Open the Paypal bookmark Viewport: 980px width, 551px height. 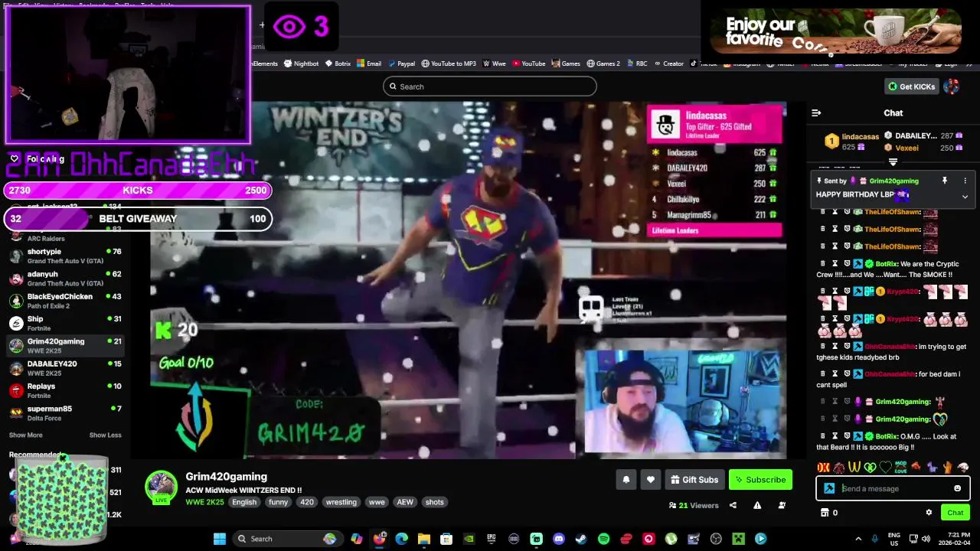click(x=400, y=64)
